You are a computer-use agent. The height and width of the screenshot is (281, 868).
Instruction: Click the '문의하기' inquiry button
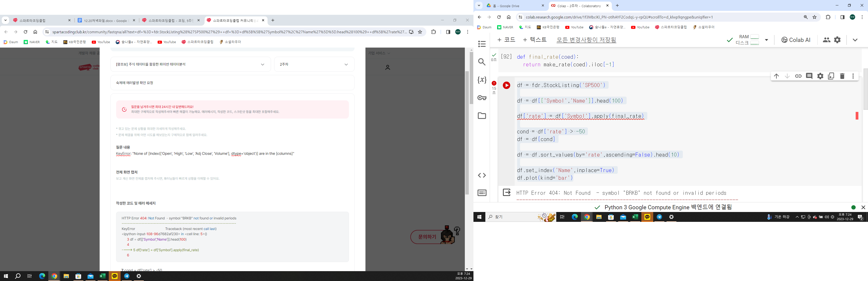pyautogui.click(x=427, y=237)
